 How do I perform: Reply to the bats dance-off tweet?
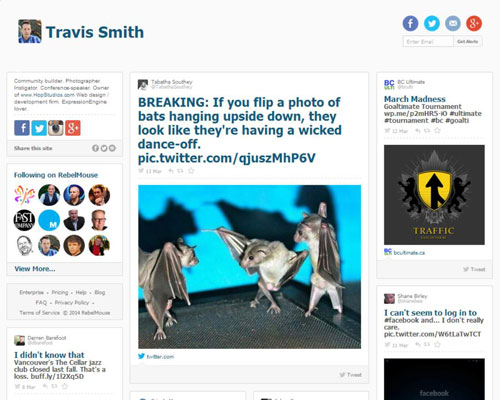[x=171, y=171]
